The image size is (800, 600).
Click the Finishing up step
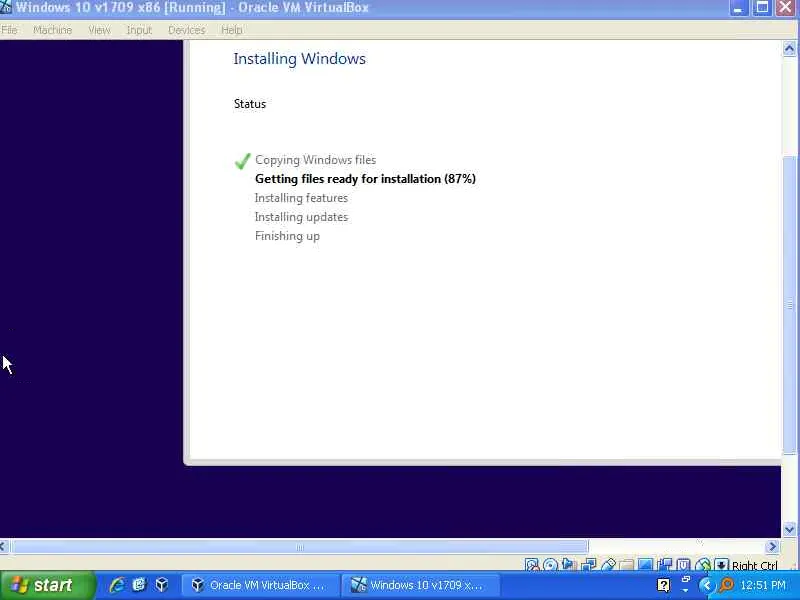pyautogui.click(x=287, y=236)
